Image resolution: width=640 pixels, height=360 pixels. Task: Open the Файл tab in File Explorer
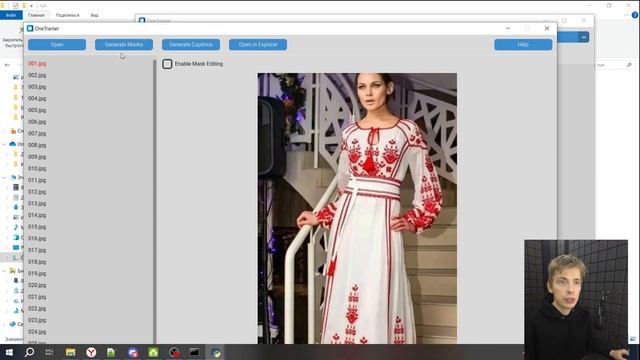pyautogui.click(x=11, y=15)
